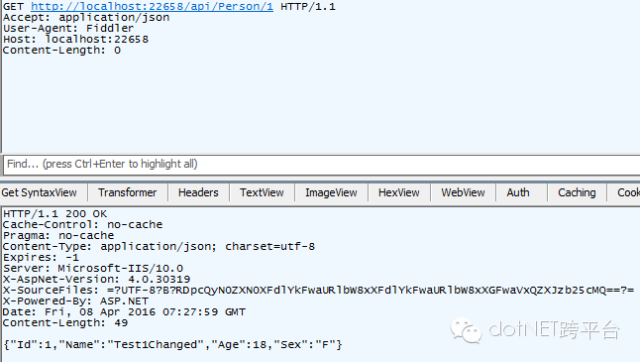This screenshot has height=362, width=640.
Task: Switch to the Auth tab
Action: tap(518, 193)
